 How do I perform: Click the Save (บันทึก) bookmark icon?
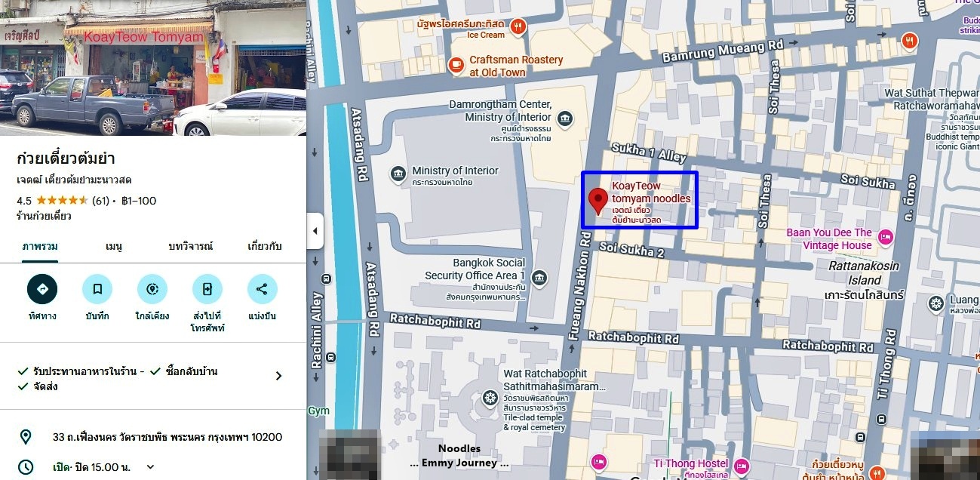pyautogui.click(x=97, y=289)
